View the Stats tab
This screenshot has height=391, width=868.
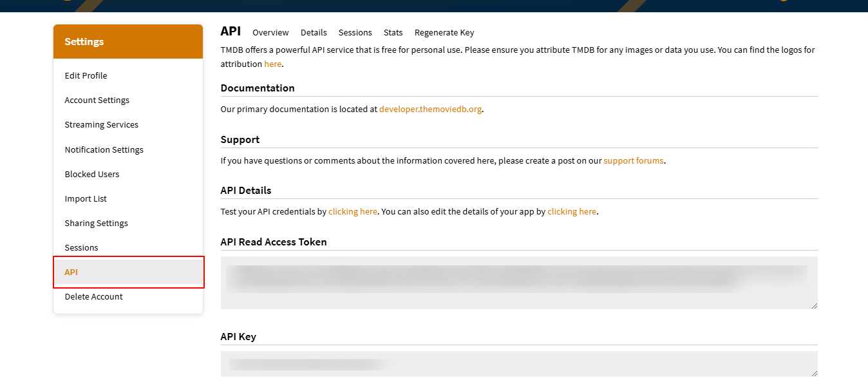click(393, 32)
